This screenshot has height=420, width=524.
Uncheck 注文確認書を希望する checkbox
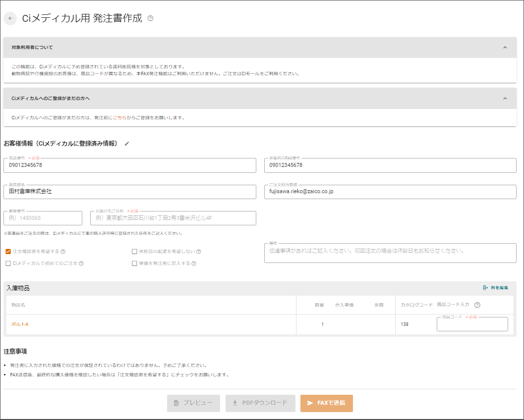coord(8,252)
